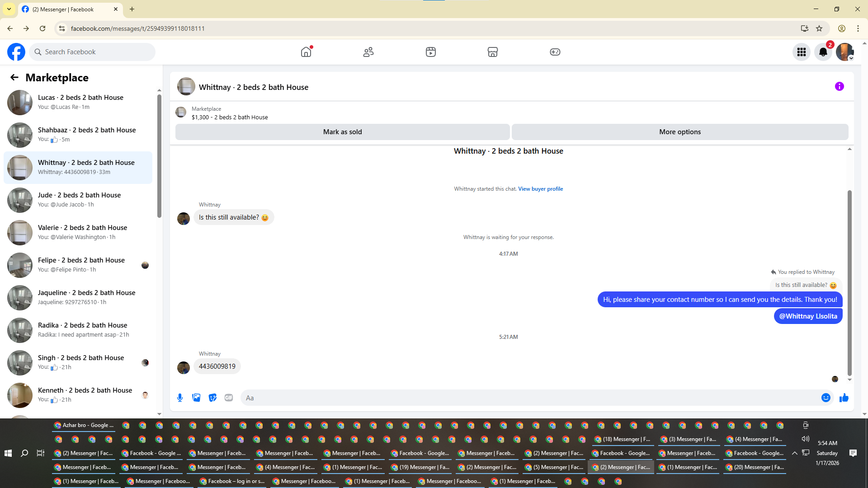Go back with the Marketplace arrow
Image resolution: width=868 pixels, height=488 pixels.
pyautogui.click(x=14, y=78)
